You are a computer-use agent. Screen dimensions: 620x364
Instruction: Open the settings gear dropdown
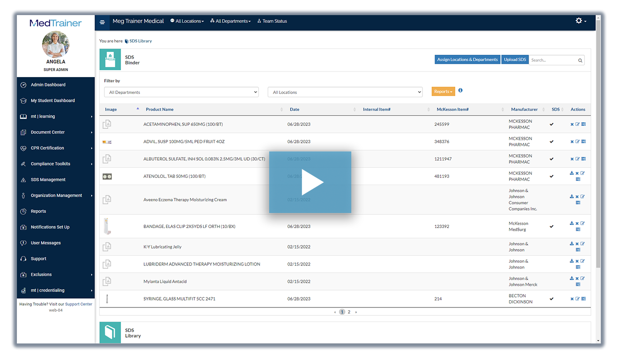point(581,21)
